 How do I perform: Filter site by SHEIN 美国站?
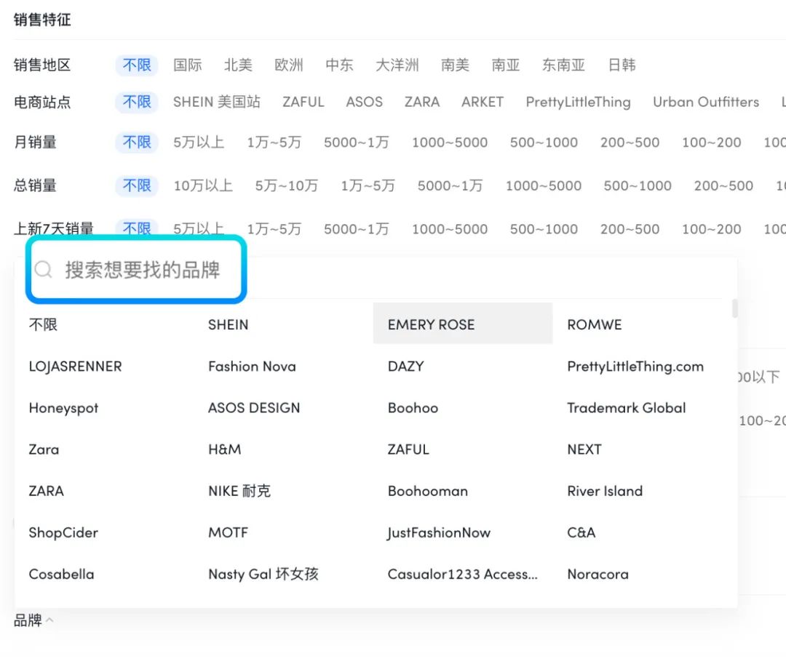[217, 102]
